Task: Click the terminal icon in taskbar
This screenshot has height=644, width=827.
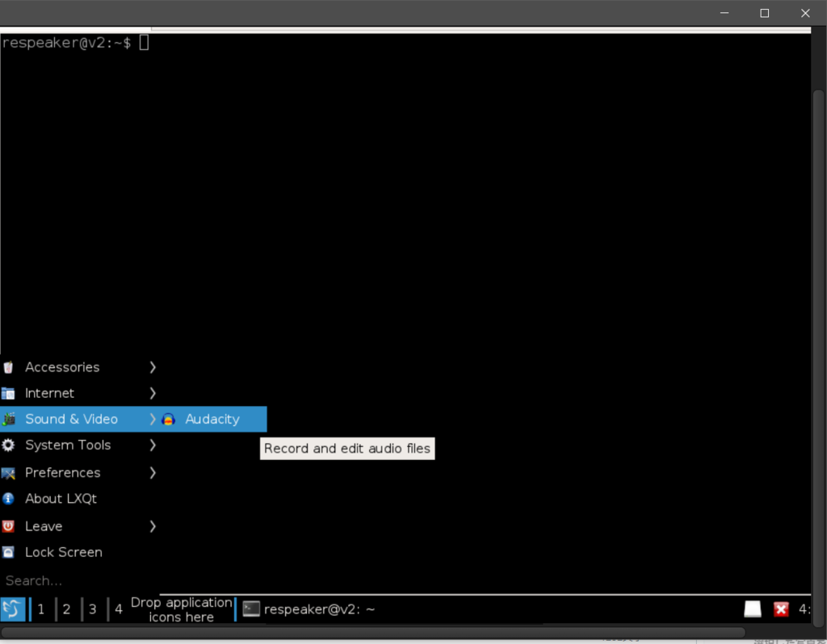Action: click(x=251, y=609)
